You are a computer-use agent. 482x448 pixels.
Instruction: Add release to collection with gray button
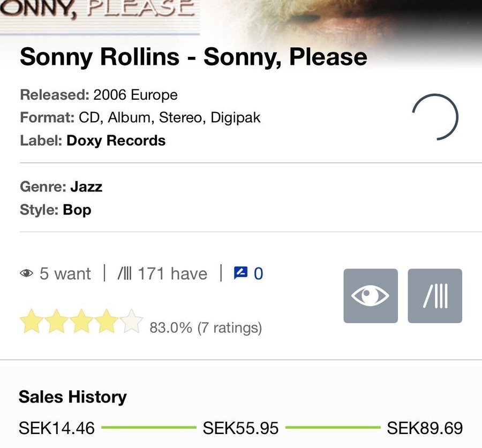tap(434, 296)
